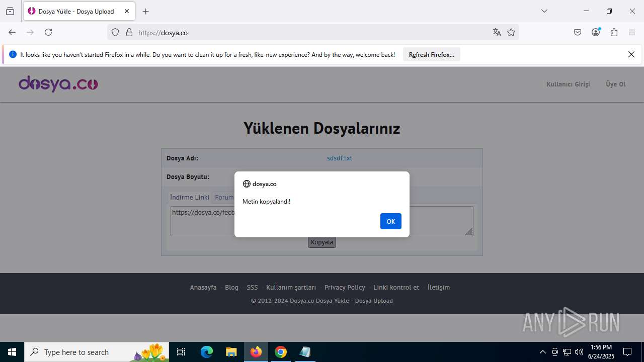This screenshot has width=644, height=362.
Task: Click the dosya.co logo
Action: pos(58,83)
